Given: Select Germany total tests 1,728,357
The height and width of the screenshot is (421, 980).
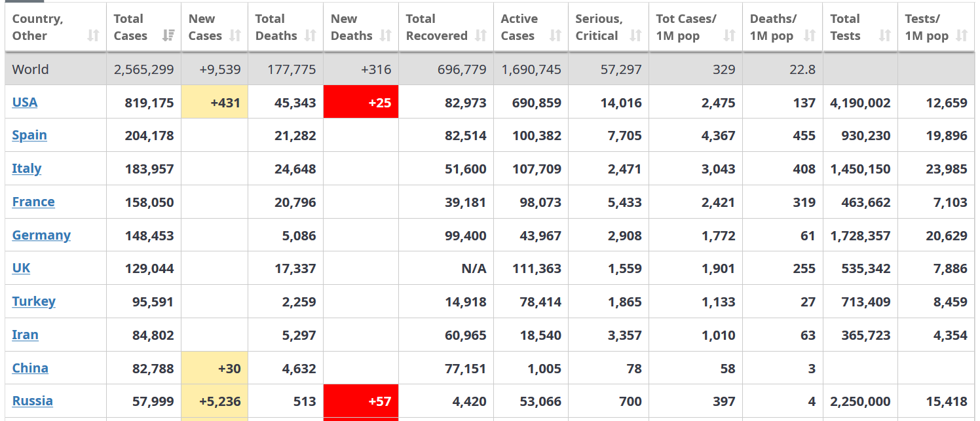Looking at the screenshot, I should click(x=860, y=236).
